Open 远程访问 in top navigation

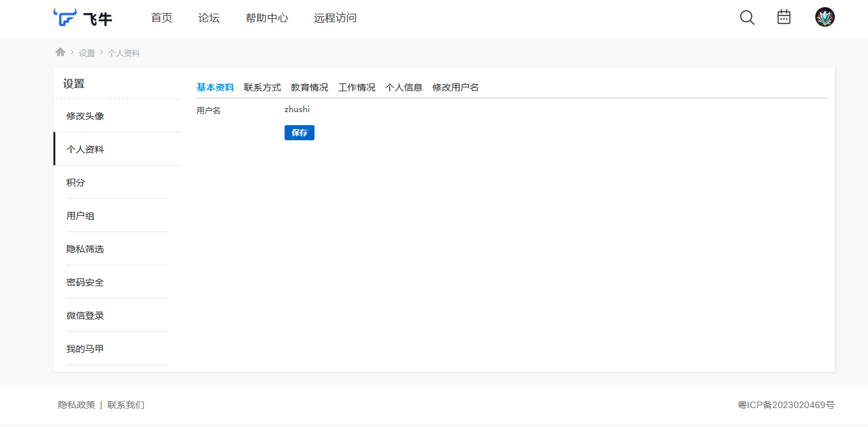335,18
